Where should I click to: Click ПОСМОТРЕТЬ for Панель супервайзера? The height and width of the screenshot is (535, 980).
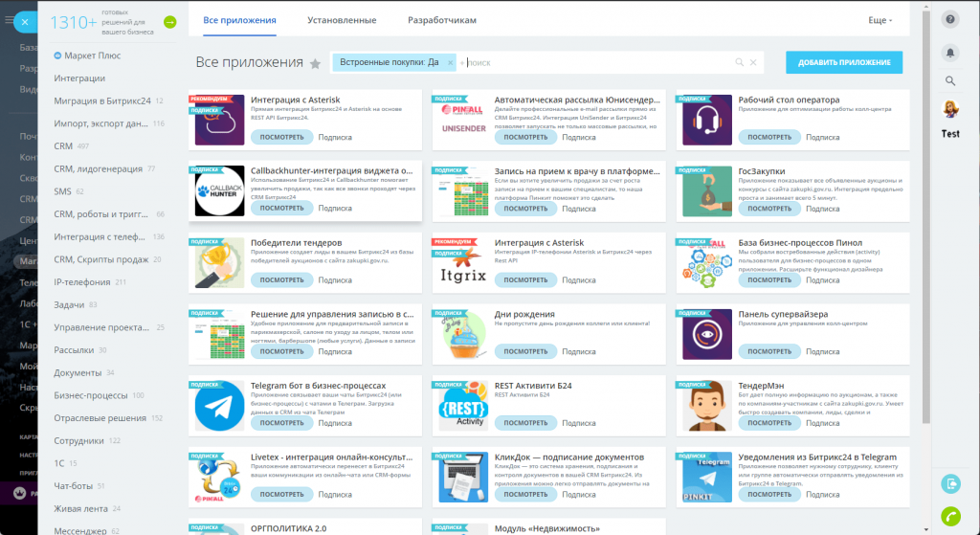point(769,351)
